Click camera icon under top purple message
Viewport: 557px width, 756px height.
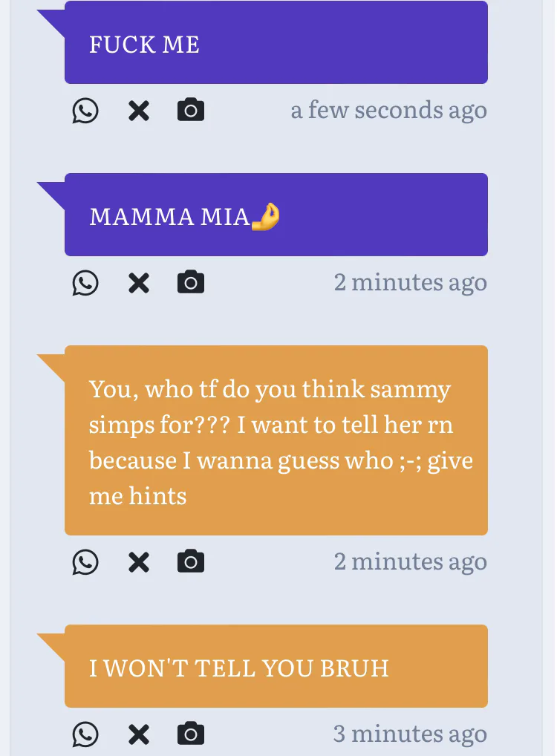(x=191, y=111)
